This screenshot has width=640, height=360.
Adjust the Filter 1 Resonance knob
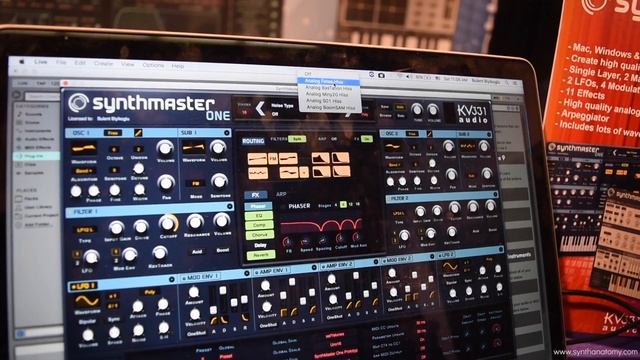(195, 222)
